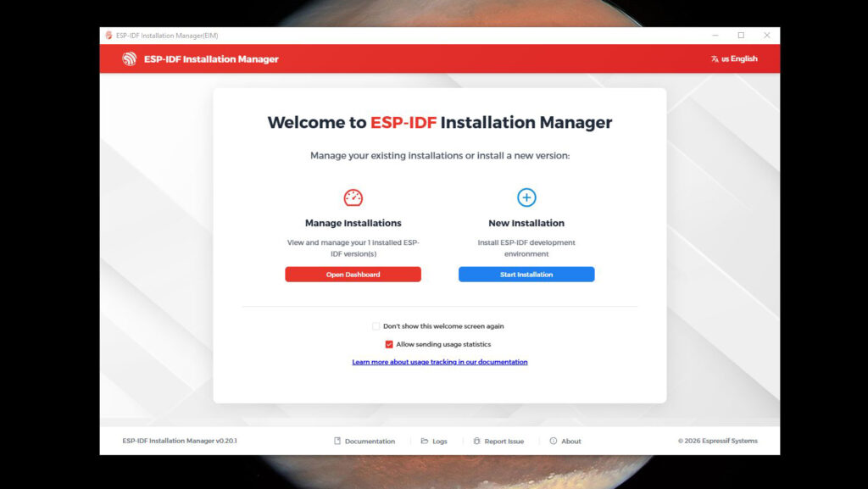This screenshot has width=868, height=489.
Task: Open the About footer link
Action: [565, 441]
